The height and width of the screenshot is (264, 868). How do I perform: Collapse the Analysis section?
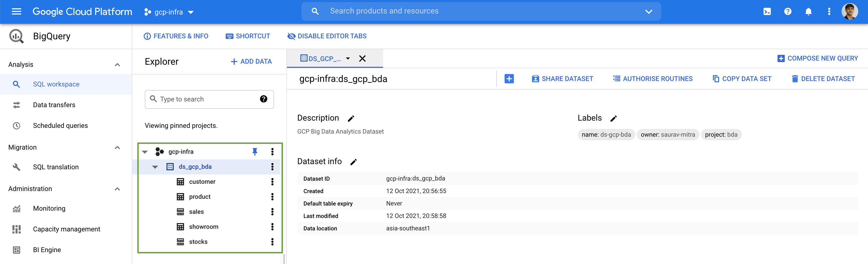tap(117, 65)
